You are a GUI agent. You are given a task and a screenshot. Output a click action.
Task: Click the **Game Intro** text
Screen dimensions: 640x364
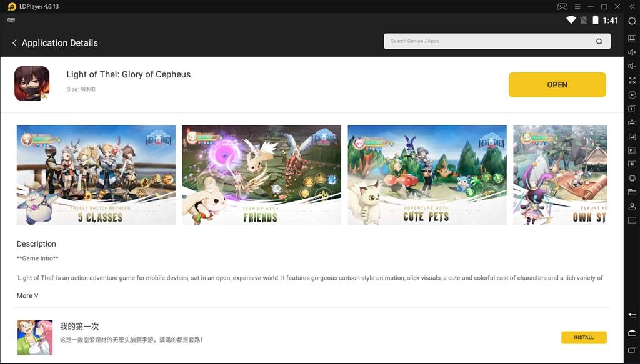click(37, 258)
